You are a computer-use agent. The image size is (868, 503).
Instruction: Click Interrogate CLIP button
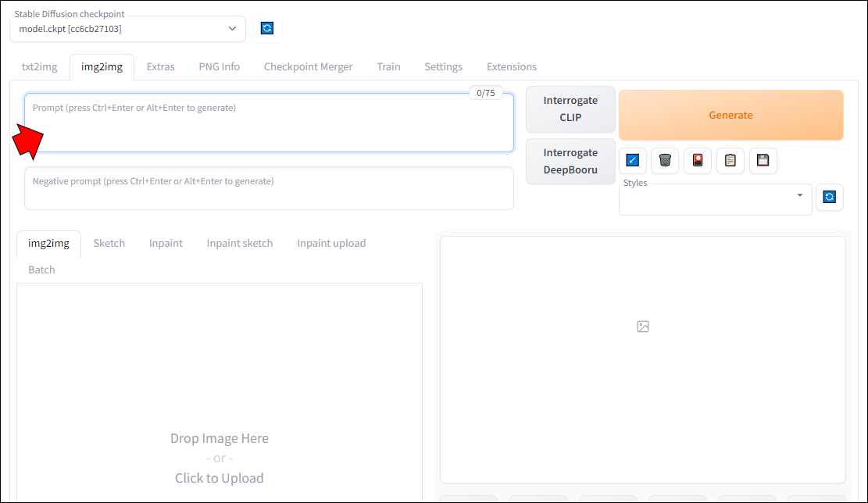pyautogui.click(x=570, y=109)
